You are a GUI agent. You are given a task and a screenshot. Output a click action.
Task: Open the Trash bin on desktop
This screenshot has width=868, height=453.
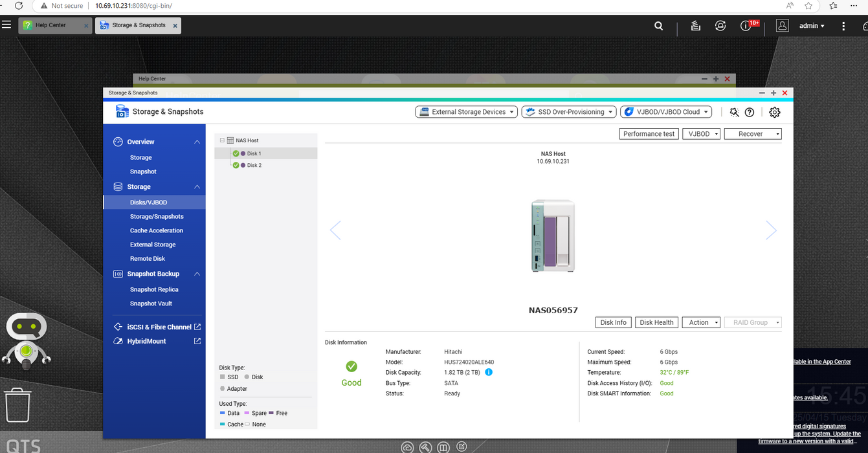click(17, 404)
